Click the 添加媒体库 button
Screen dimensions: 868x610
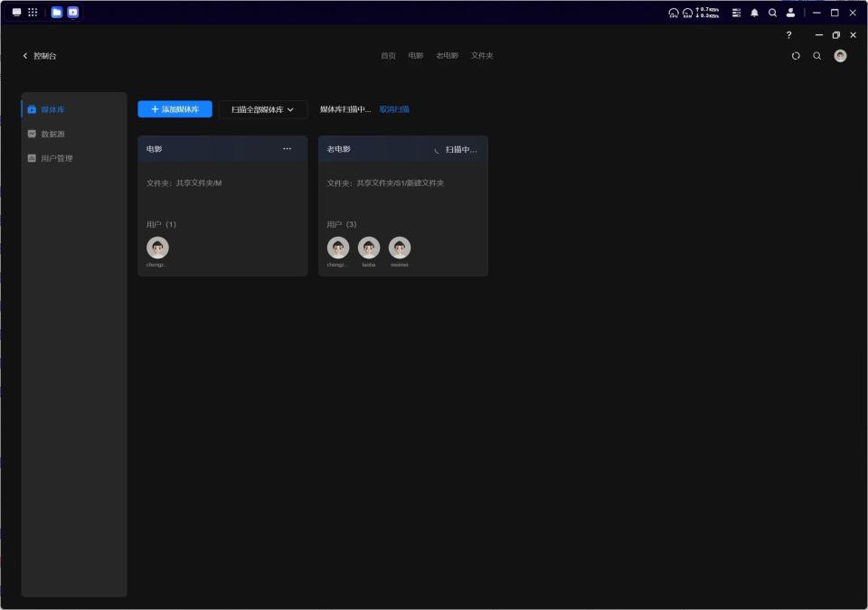(x=175, y=109)
